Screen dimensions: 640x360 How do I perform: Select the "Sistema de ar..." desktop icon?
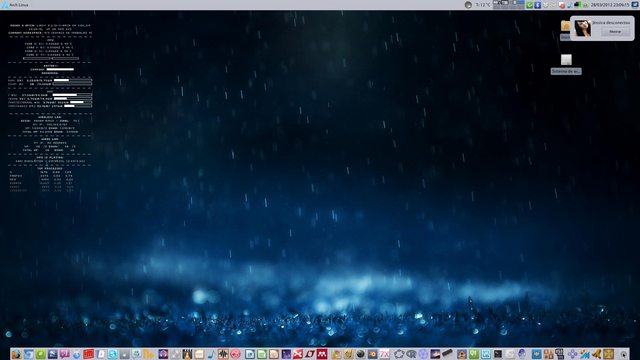(x=566, y=64)
